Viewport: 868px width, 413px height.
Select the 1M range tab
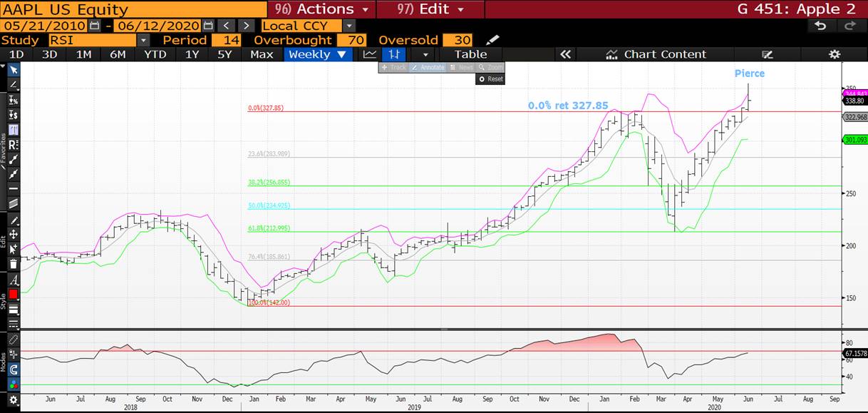(x=83, y=54)
